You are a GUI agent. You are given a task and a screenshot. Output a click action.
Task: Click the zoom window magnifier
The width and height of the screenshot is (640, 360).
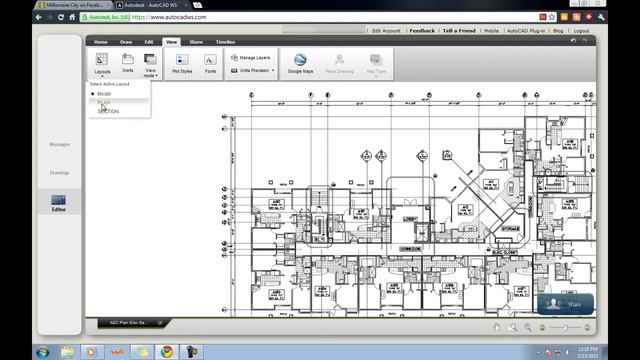(x=528, y=327)
